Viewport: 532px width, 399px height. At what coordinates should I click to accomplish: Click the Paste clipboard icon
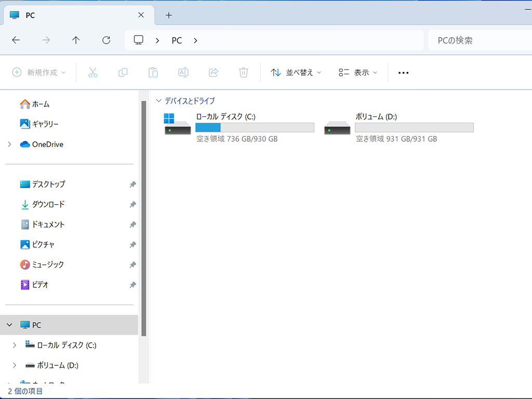(153, 72)
